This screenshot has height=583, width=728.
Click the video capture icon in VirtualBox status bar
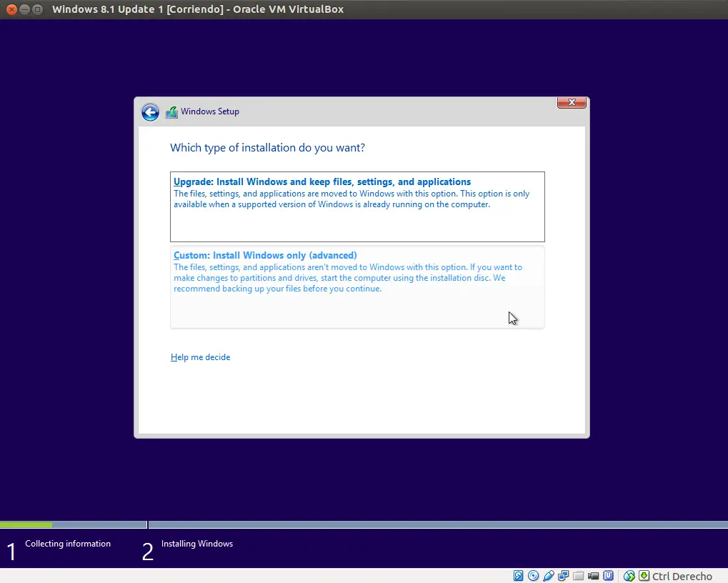[x=593, y=576]
